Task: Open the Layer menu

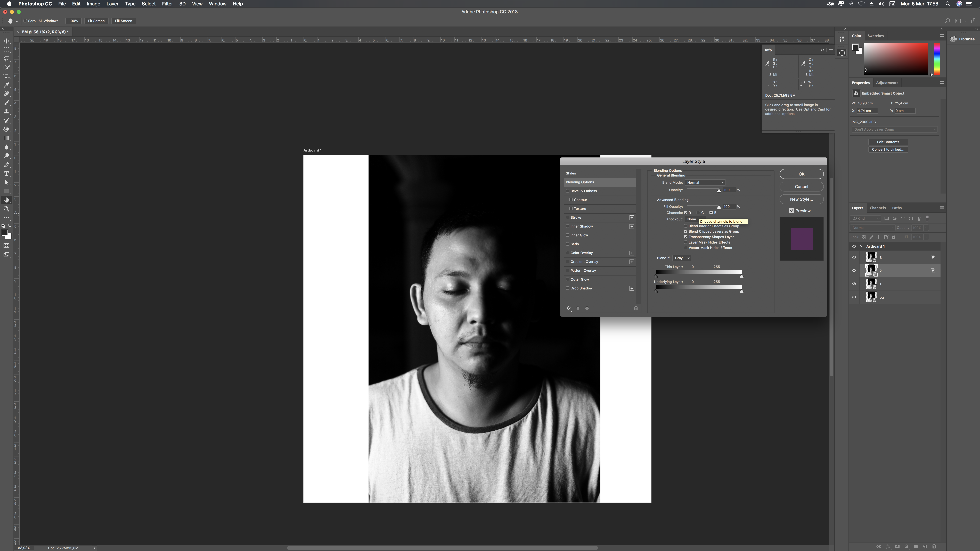Action: point(112,4)
